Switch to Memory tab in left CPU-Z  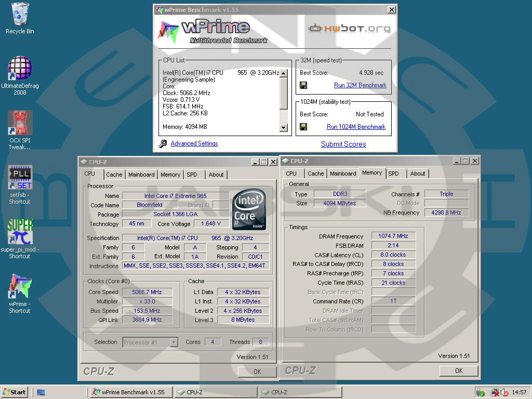[x=170, y=175]
